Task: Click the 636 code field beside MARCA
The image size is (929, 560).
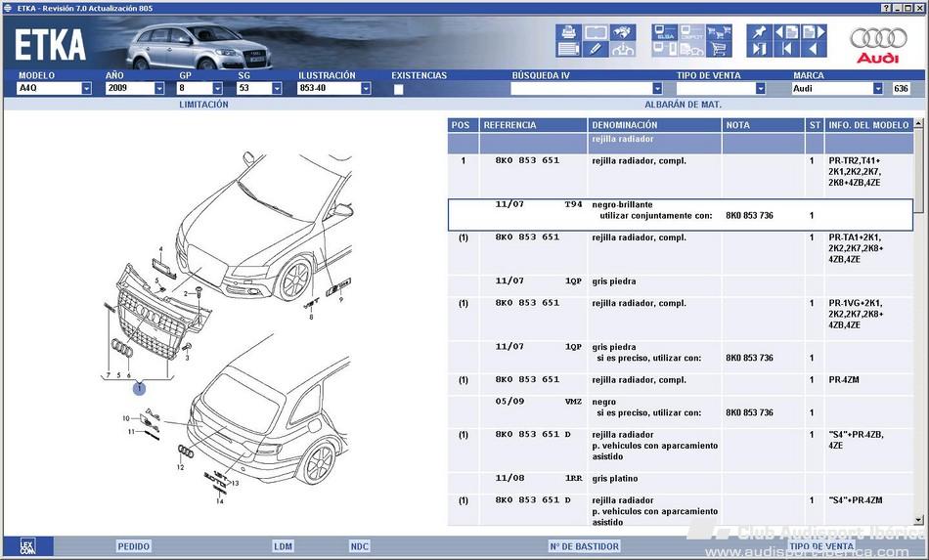Action: (901, 88)
